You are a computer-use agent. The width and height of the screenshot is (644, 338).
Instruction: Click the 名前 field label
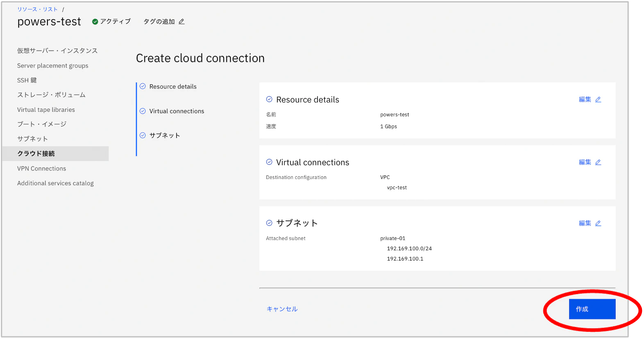coord(271,115)
